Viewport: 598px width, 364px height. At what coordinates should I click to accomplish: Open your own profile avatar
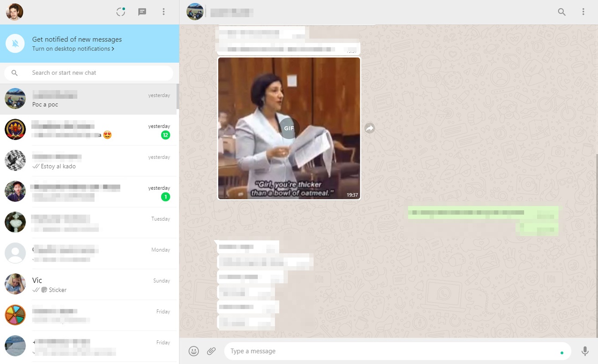coord(15,12)
